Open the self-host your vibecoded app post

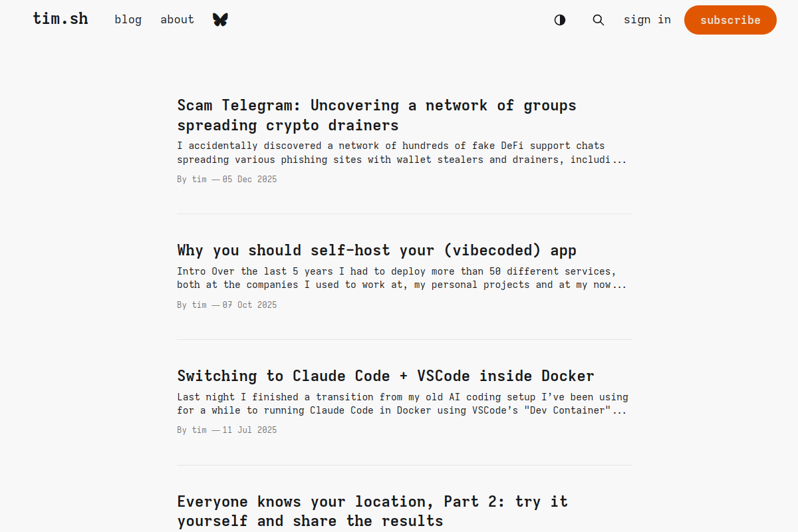(x=376, y=250)
